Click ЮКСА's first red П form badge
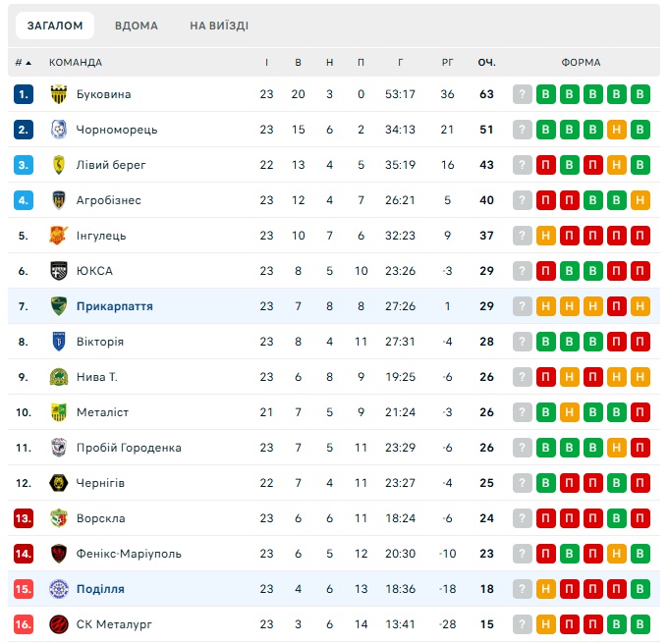This screenshot has width=668, height=644. click(x=546, y=271)
